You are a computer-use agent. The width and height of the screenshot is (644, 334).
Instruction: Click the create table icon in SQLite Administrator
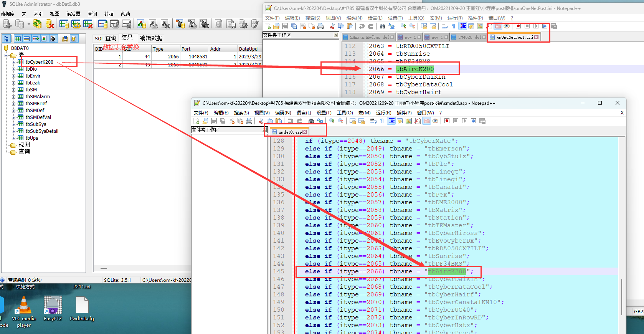tap(64, 24)
